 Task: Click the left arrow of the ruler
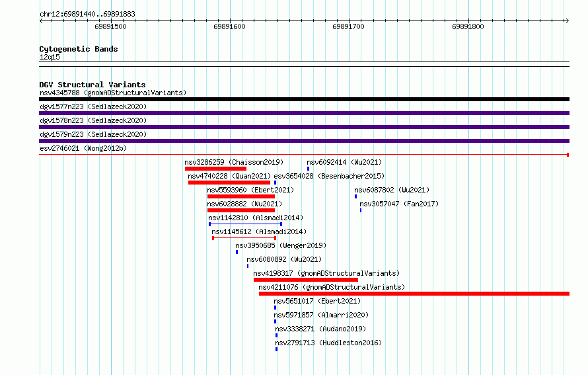(41, 21)
